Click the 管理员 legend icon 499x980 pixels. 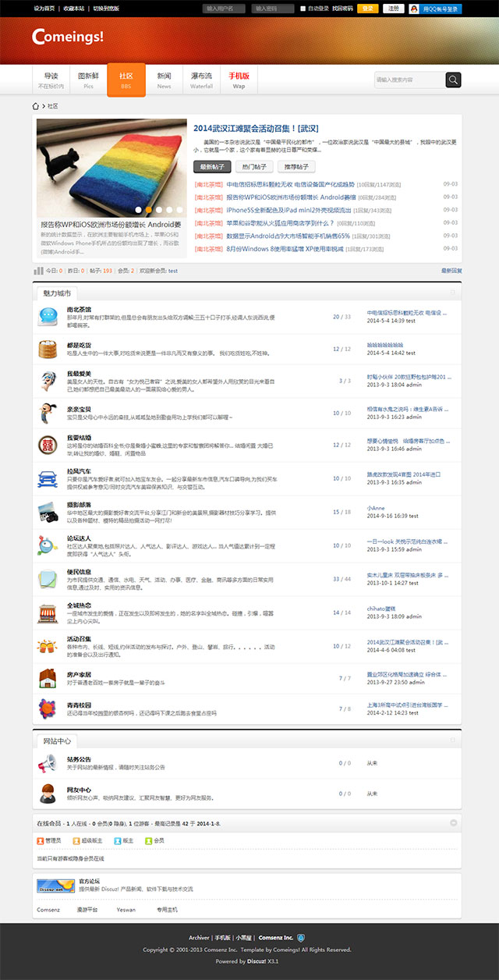[41, 840]
